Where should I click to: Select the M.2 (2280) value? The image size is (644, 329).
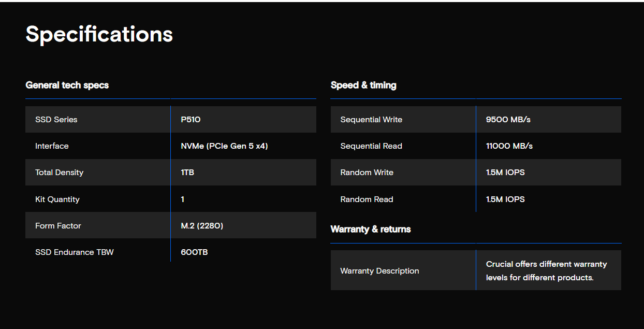pyautogui.click(x=202, y=226)
